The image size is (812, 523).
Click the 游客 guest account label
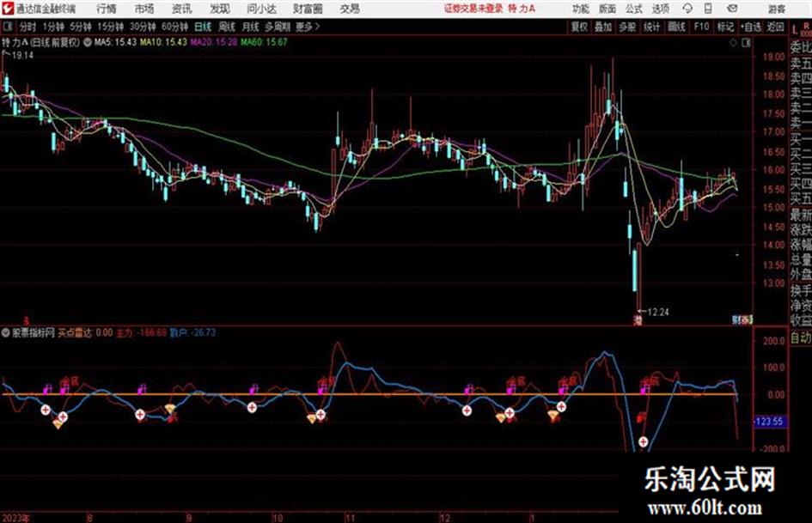pos(776,9)
